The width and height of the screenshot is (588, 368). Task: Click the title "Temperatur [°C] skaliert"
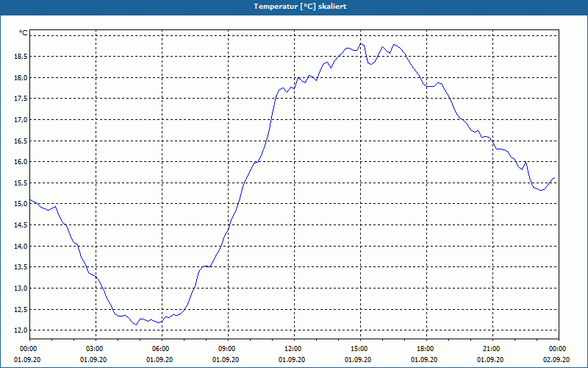click(x=300, y=7)
